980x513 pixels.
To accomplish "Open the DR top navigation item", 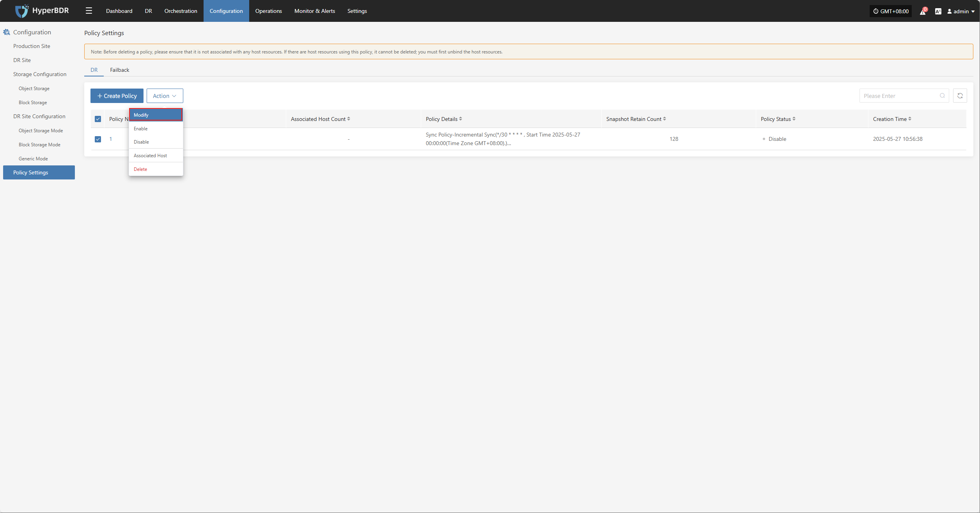I will coord(148,11).
